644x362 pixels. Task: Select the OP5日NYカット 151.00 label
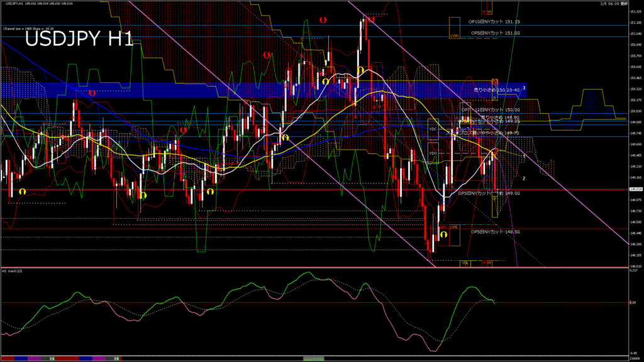click(496, 33)
